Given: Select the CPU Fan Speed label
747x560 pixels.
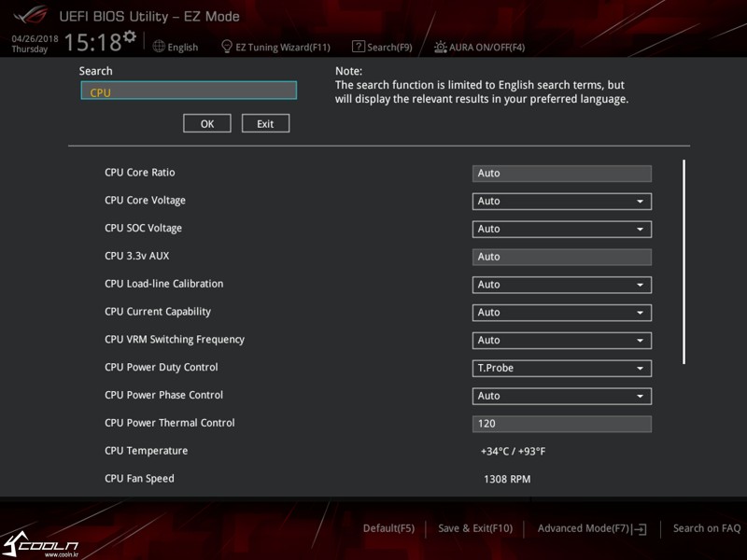Looking at the screenshot, I should [139, 479].
